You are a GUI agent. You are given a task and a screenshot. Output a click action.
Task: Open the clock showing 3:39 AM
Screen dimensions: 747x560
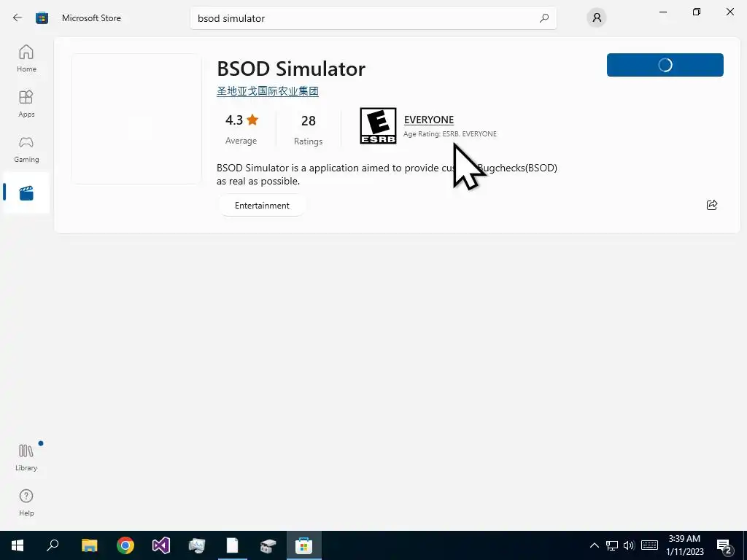684,545
